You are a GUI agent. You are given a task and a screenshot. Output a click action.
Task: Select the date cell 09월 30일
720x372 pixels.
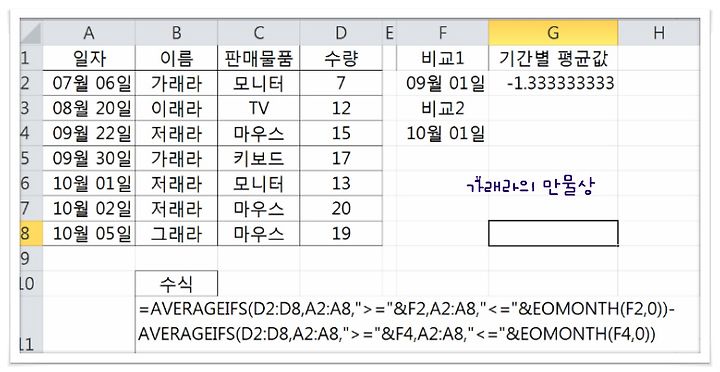(x=89, y=158)
